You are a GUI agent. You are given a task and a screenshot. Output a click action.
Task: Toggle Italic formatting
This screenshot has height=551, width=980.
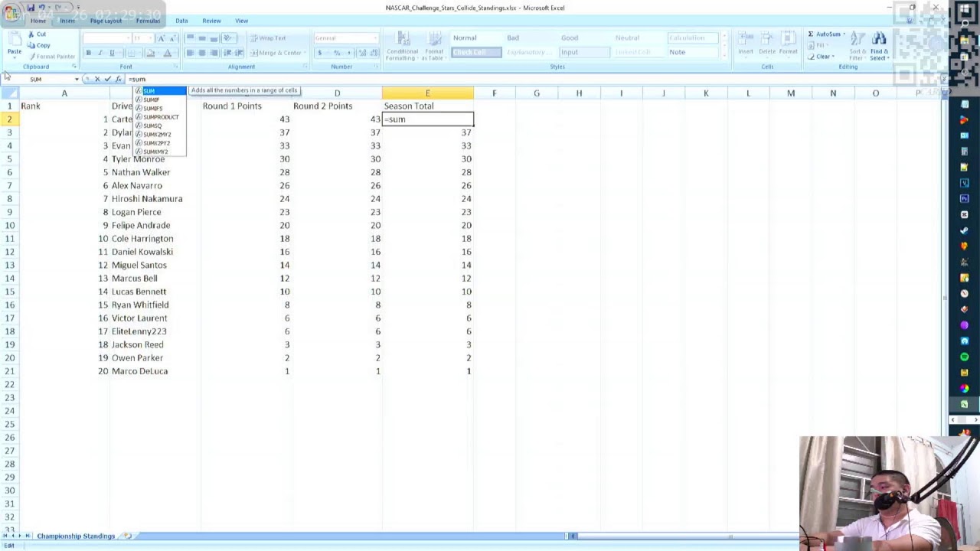(x=100, y=53)
